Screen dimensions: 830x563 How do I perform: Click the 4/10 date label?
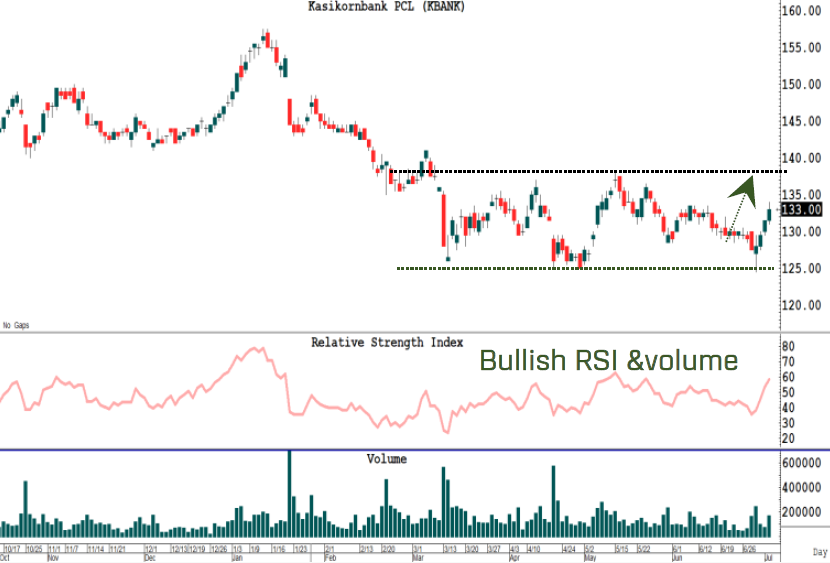tap(534, 549)
